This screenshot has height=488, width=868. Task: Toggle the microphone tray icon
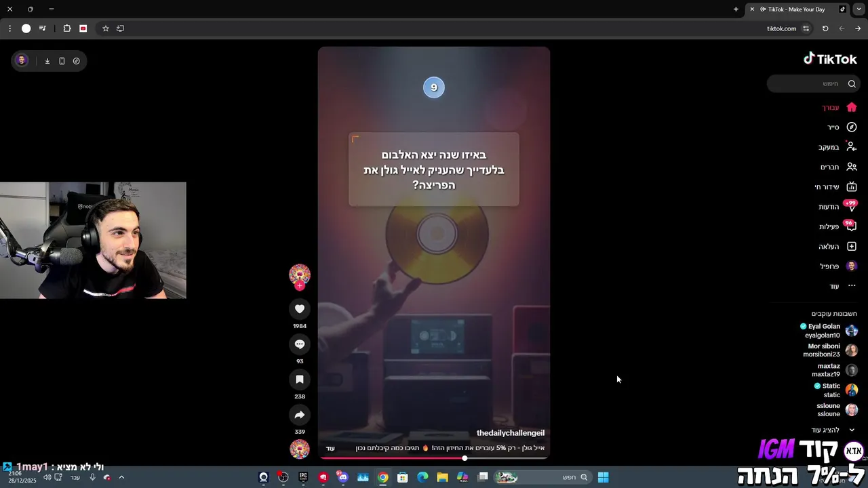92,477
